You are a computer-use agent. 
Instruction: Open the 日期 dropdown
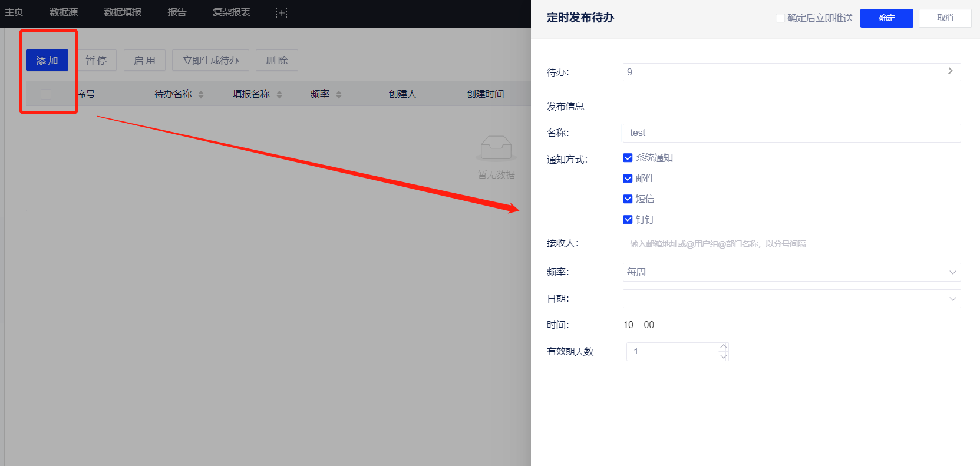(791, 299)
